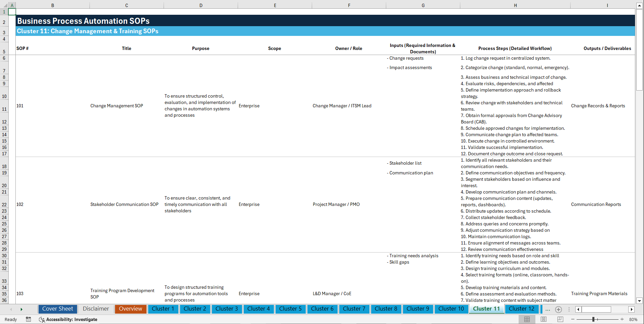The height and width of the screenshot is (324, 644).
Task: Zoom out with minus button
Action: pyautogui.click(x=573, y=319)
